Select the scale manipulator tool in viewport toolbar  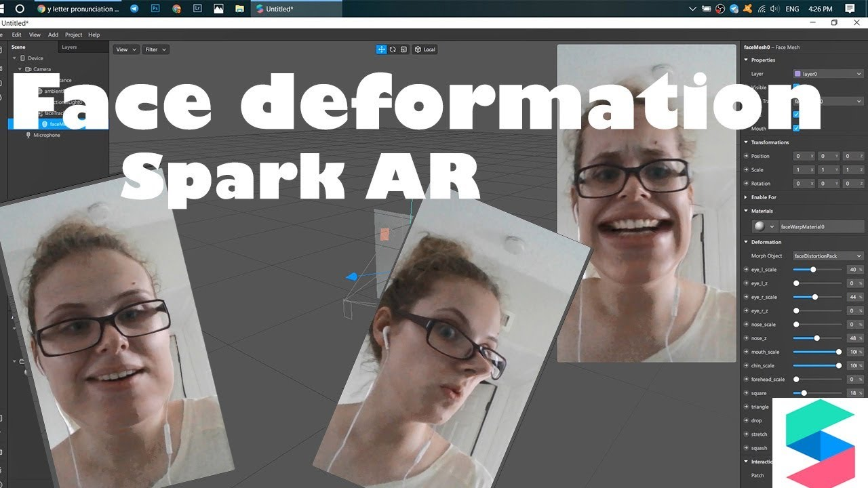pos(403,49)
